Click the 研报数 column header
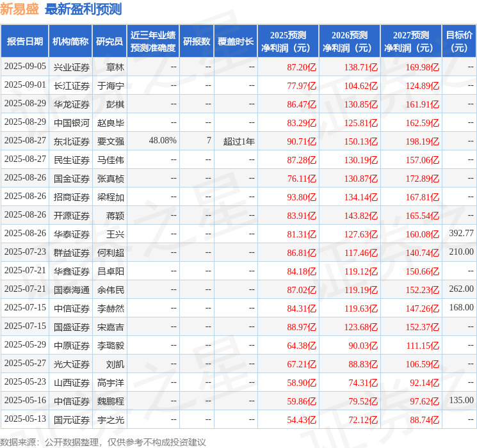The image size is (477, 448). [x=197, y=41]
